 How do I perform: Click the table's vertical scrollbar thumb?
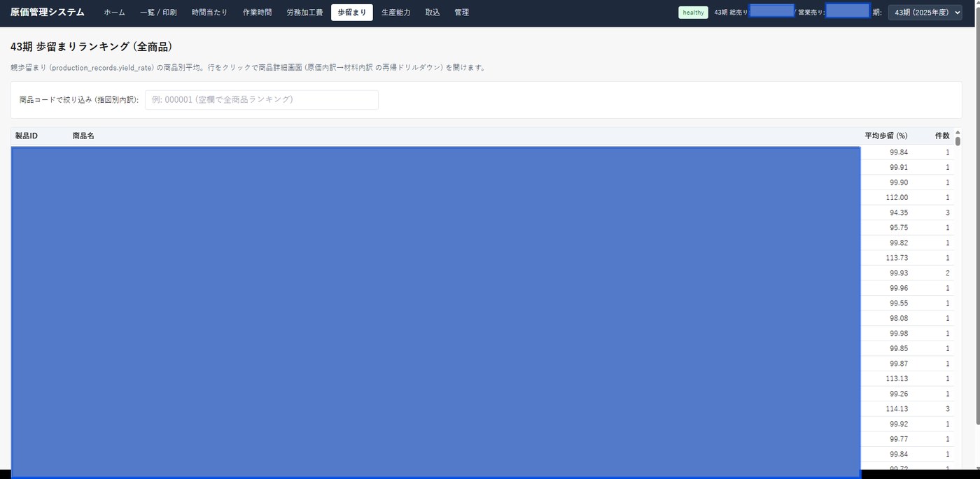(x=958, y=141)
